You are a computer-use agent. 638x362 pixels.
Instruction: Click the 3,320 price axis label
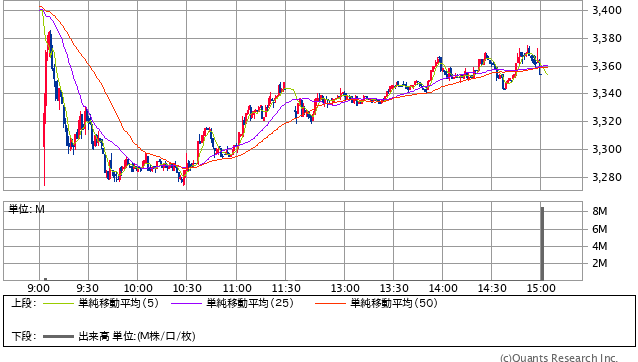click(x=607, y=121)
